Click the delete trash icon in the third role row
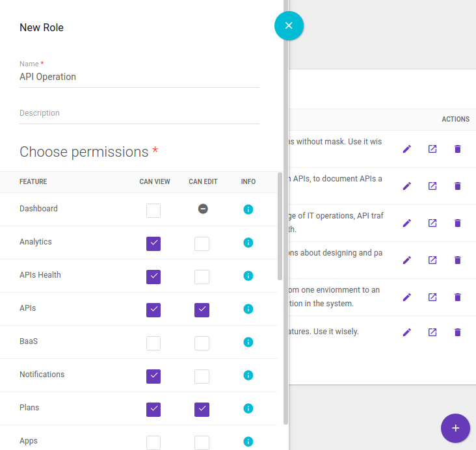 click(457, 223)
